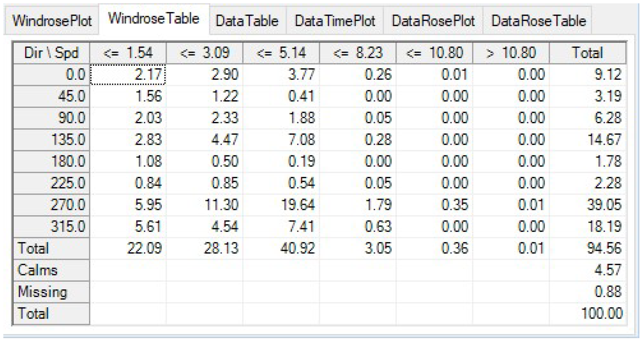
Task: Select the Calms row header
Action: [51, 270]
